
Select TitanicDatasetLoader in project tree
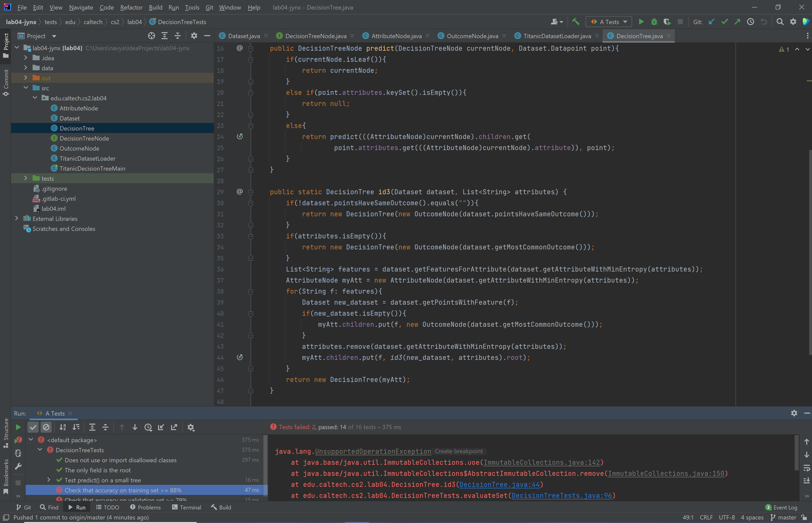click(x=87, y=158)
